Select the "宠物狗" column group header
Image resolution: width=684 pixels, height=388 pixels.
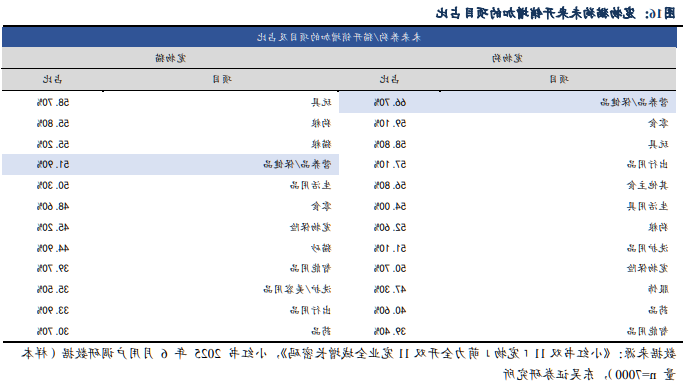[x=507, y=58]
